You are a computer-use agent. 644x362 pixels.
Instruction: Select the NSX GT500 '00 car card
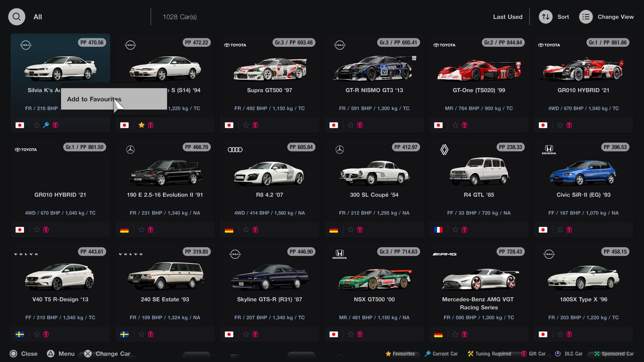click(374, 292)
